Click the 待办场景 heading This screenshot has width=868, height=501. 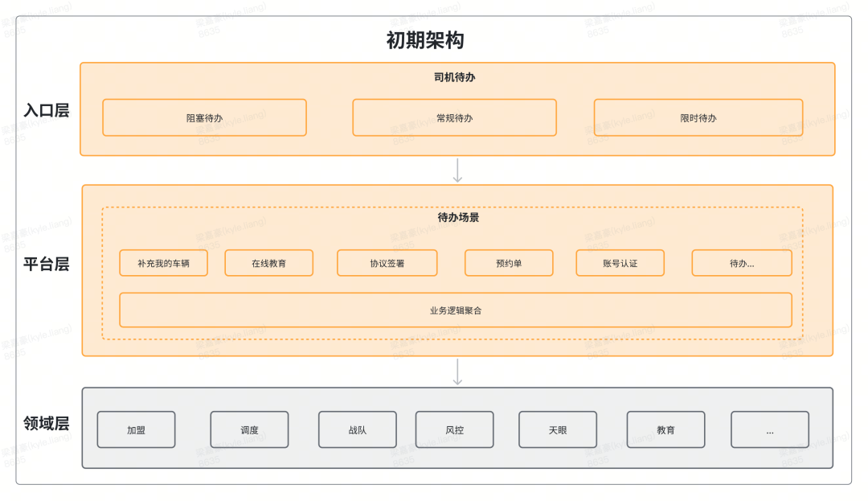(458, 218)
